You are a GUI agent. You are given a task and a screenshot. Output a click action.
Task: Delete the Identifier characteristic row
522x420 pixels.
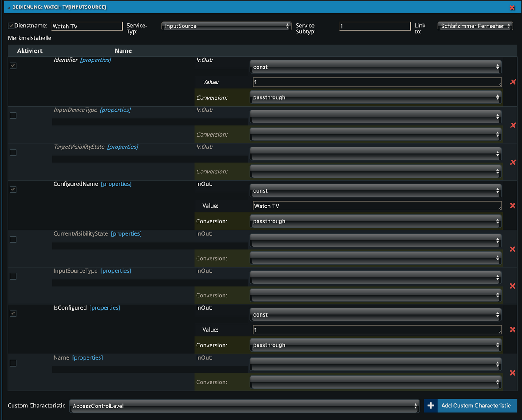point(512,82)
